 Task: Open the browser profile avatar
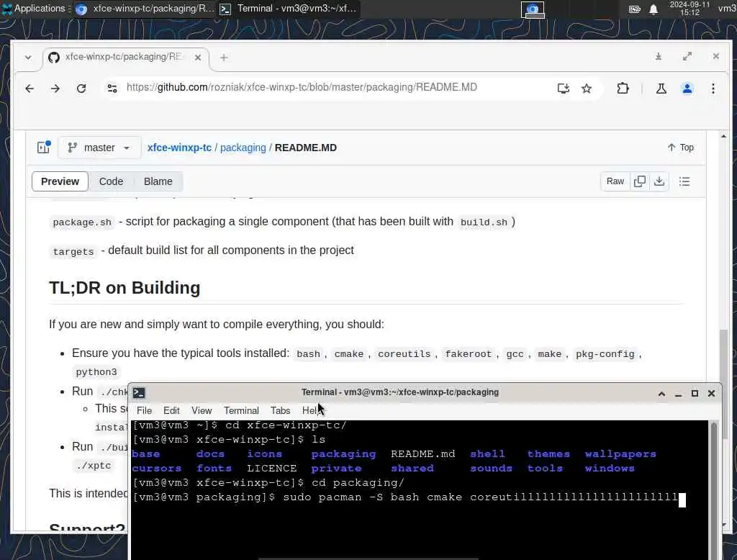(x=687, y=89)
